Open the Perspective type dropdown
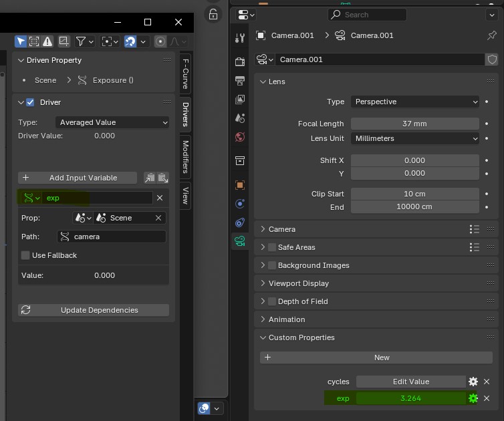 pos(414,102)
